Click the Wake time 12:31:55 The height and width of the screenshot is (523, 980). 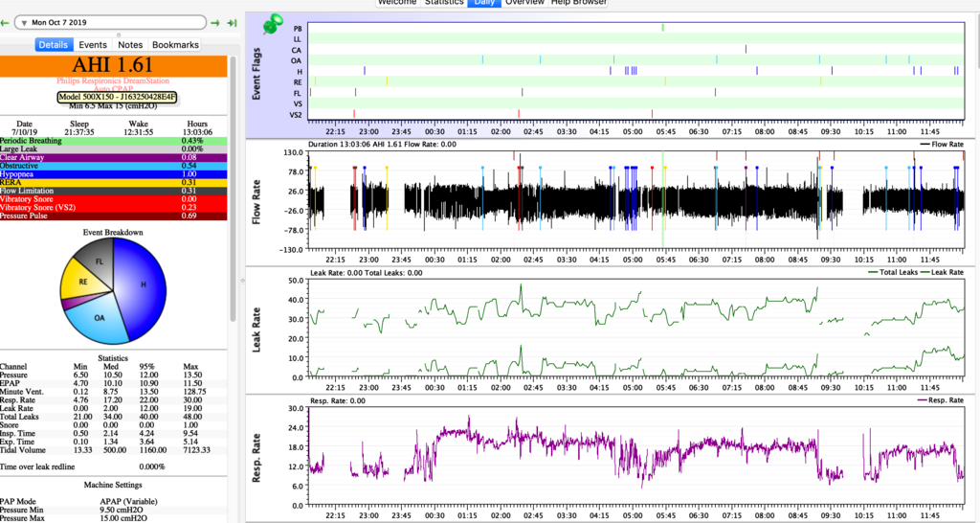138,132
